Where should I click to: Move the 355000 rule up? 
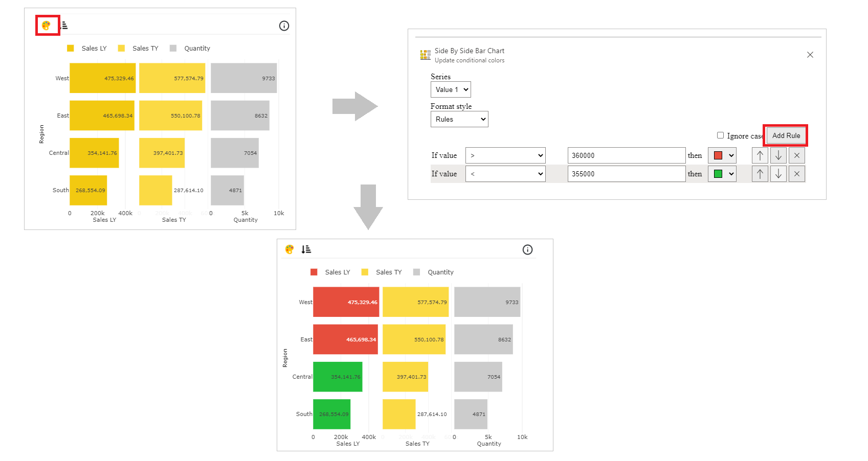click(x=760, y=174)
